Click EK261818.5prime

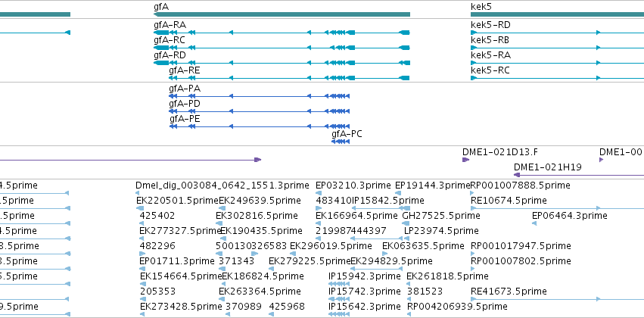[x=447, y=276]
